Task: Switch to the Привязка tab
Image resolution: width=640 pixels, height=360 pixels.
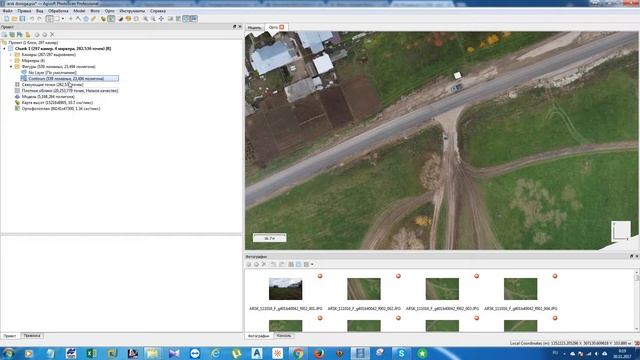Action: point(32,336)
